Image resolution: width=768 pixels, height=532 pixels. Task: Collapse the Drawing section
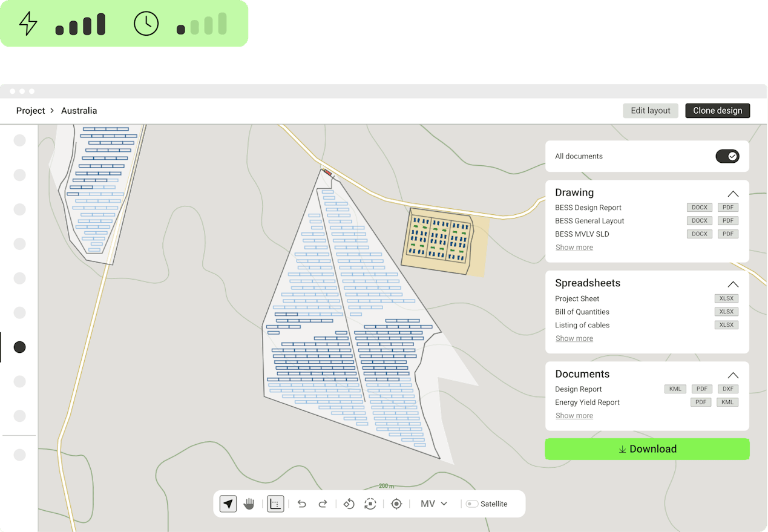pyautogui.click(x=733, y=194)
